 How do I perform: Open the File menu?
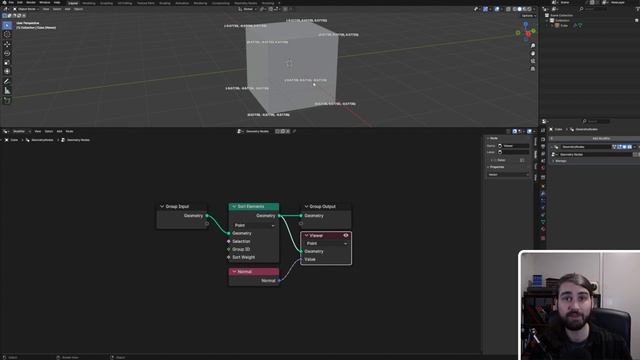[x=11, y=2]
